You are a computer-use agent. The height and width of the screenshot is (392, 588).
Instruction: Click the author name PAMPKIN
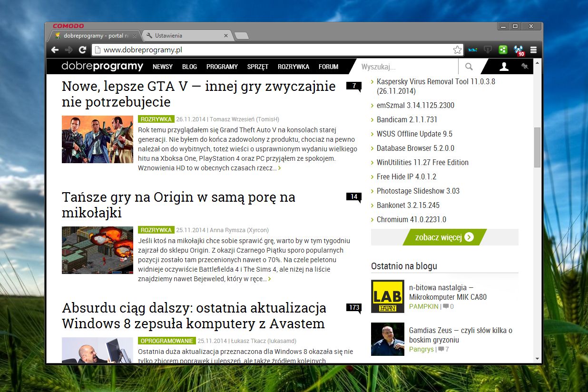(423, 306)
